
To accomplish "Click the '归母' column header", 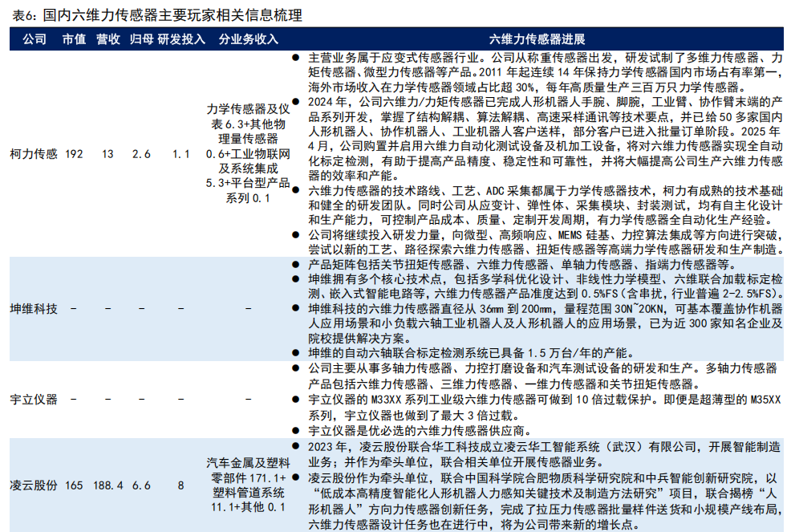I will point(141,39).
